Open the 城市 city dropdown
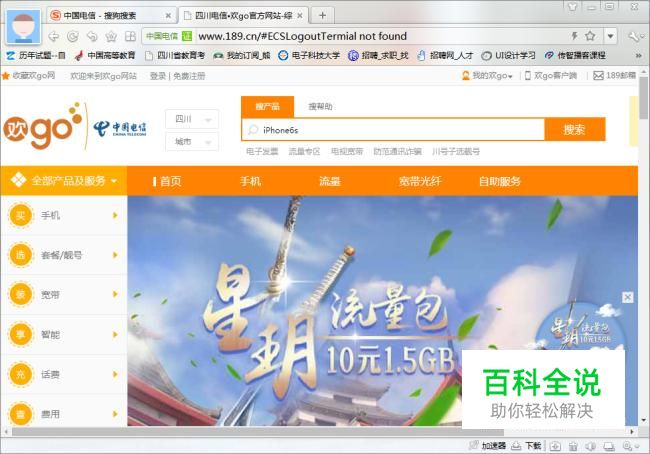 click(x=192, y=142)
